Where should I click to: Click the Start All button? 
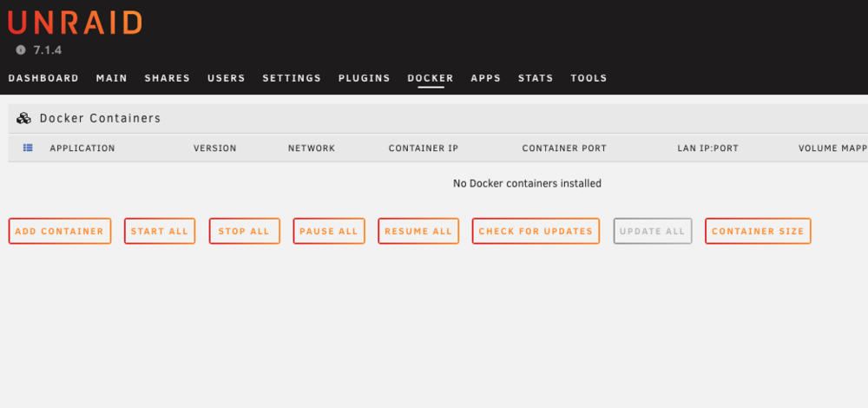(160, 231)
